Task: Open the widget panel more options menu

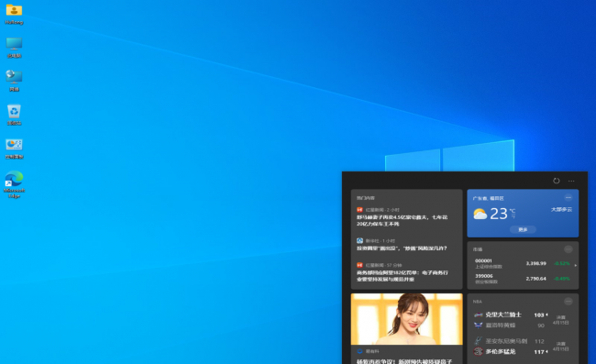Action: (571, 181)
